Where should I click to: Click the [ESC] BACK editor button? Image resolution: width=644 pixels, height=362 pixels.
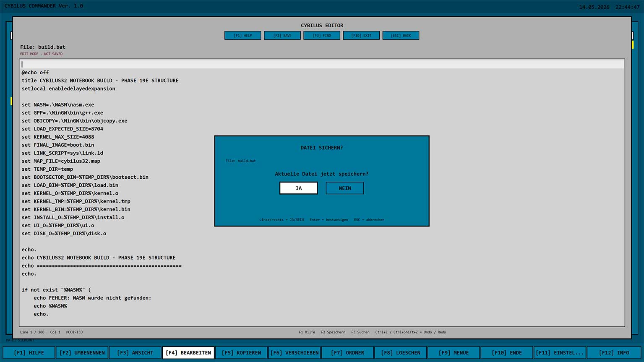(x=401, y=36)
